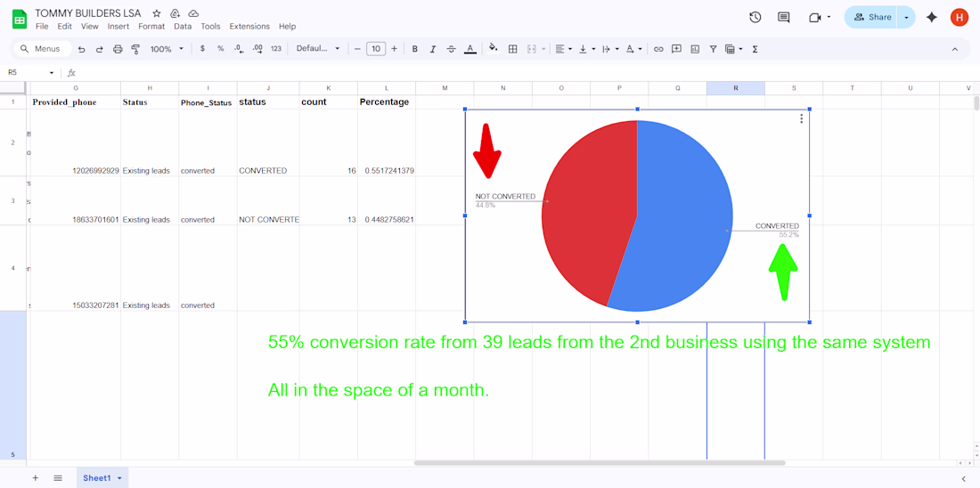The image size is (980, 488).
Task: Open the vertical align dropdown
Action: coord(586,49)
